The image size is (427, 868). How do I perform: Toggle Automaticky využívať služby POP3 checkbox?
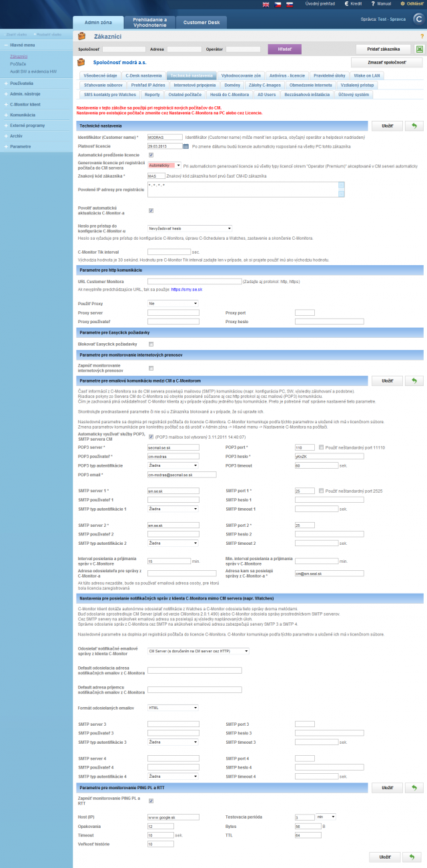(151, 437)
